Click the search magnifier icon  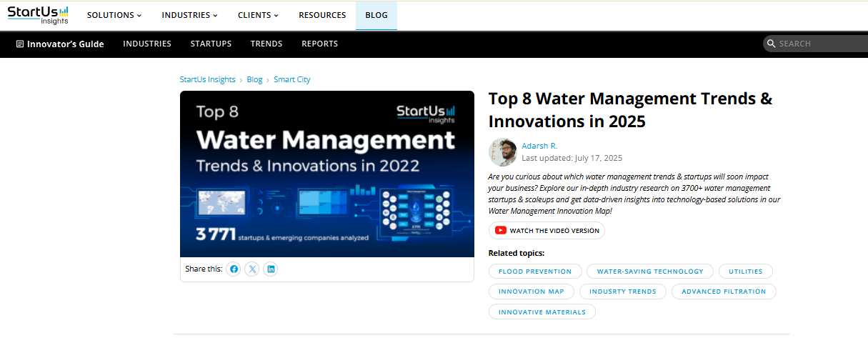pos(771,44)
